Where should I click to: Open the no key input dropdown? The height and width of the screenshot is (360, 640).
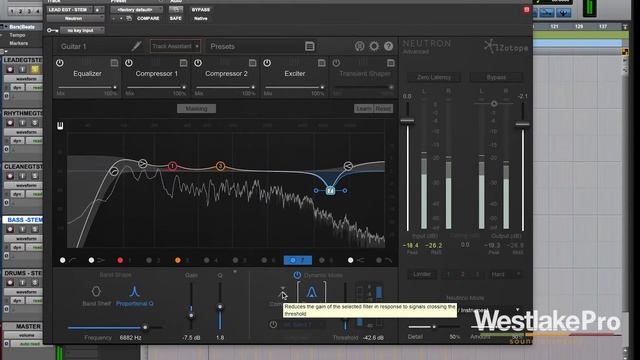(82, 30)
